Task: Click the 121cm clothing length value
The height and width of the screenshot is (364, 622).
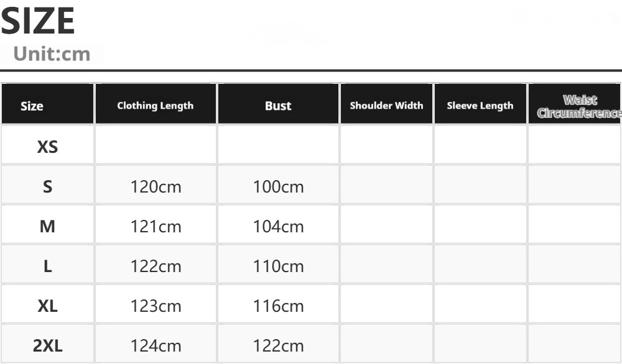Action: pos(155,227)
